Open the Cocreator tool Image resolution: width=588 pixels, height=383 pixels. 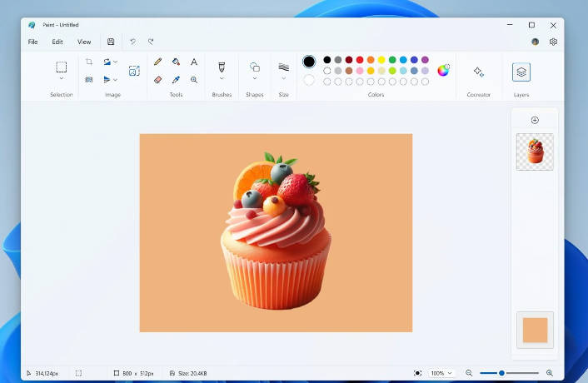coord(479,72)
